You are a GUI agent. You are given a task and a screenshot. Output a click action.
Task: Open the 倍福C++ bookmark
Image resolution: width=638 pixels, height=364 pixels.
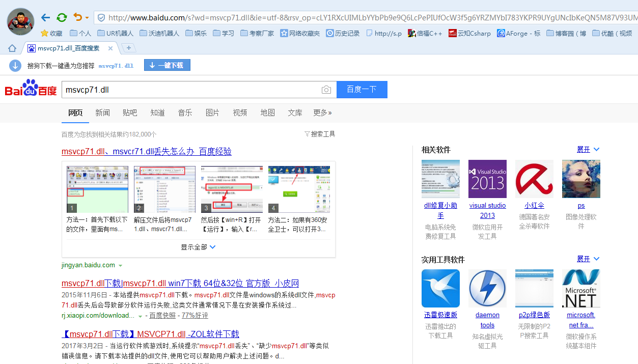click(x=425, y=33)
